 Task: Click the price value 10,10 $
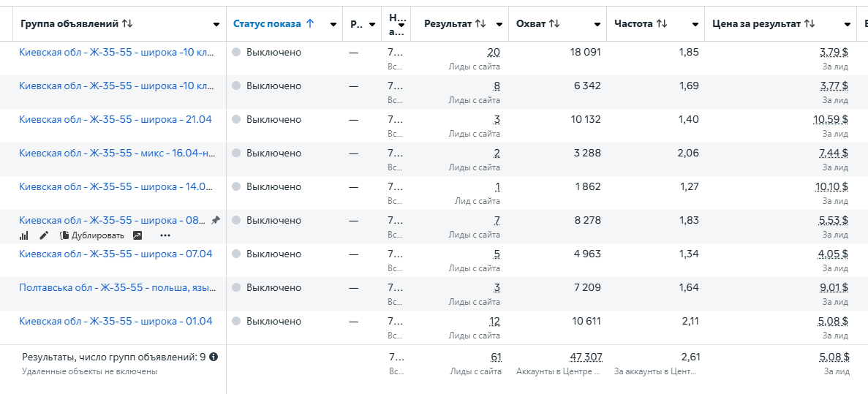pos(831,187)
